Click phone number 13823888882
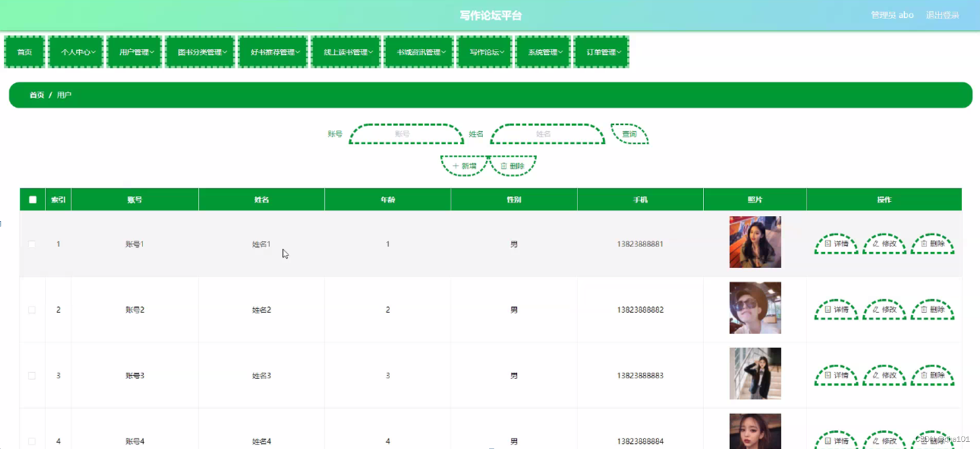 tap(640, 310)
